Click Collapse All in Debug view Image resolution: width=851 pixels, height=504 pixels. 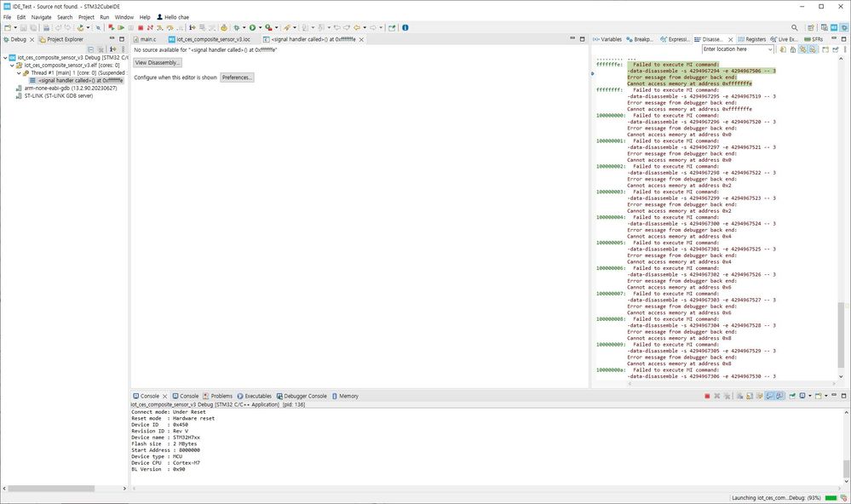90,49
